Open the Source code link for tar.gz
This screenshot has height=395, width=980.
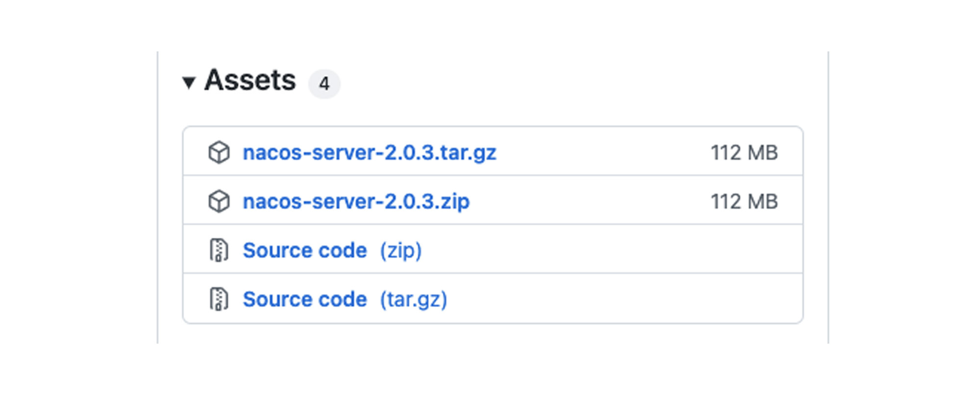[x=305, y=299]
